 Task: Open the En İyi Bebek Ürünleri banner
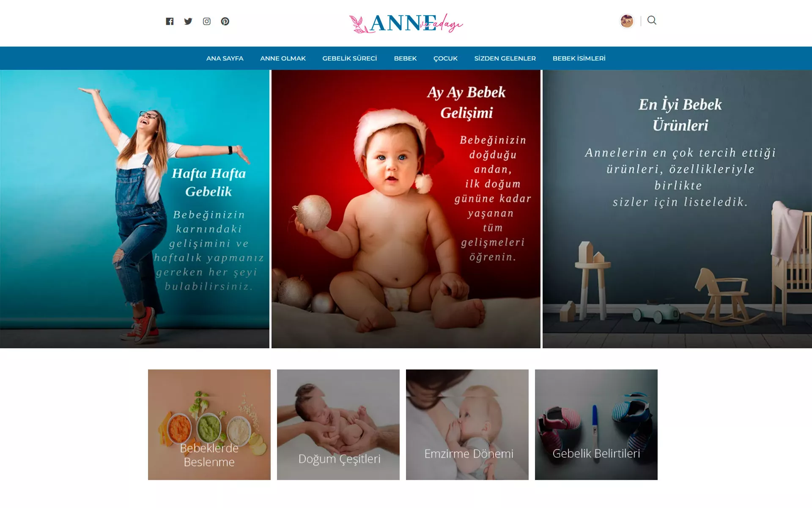[x=677, y=209]
